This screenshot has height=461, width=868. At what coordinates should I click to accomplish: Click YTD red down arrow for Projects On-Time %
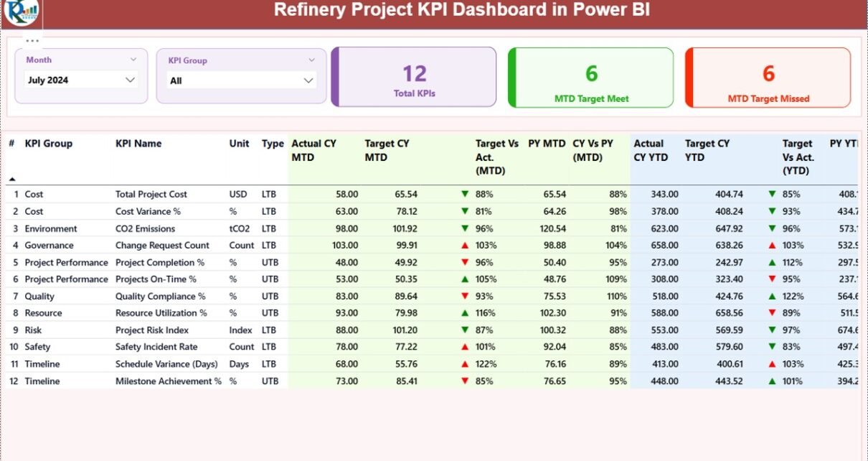pos(772,279)
